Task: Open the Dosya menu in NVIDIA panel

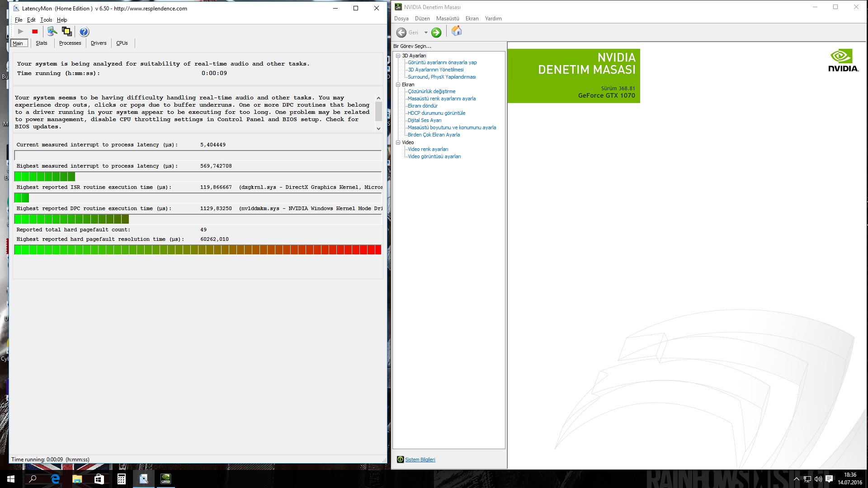Action: 401,19
